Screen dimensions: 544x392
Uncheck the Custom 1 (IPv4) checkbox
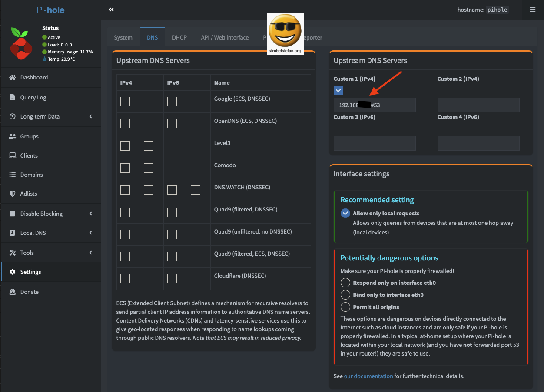tap(338, 90)
